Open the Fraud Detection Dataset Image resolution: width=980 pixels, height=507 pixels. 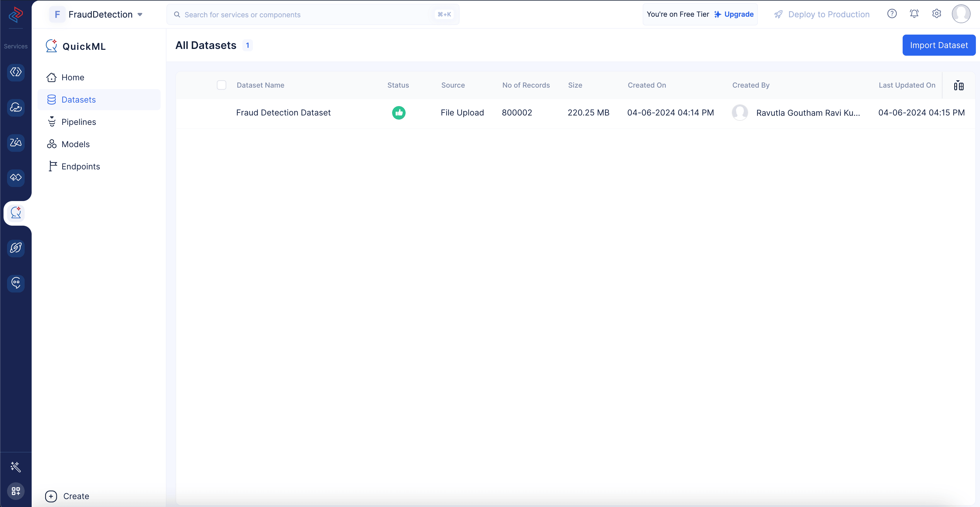pos(283,113)
